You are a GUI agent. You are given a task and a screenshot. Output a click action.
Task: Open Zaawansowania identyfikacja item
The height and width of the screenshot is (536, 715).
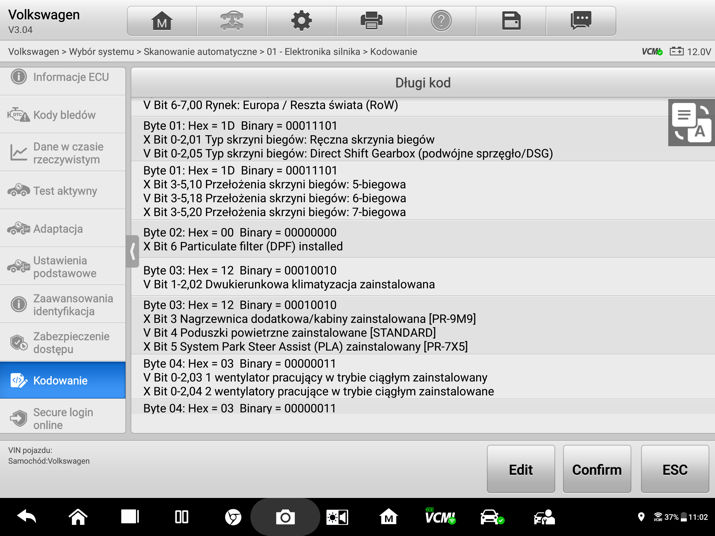(62, 304)
